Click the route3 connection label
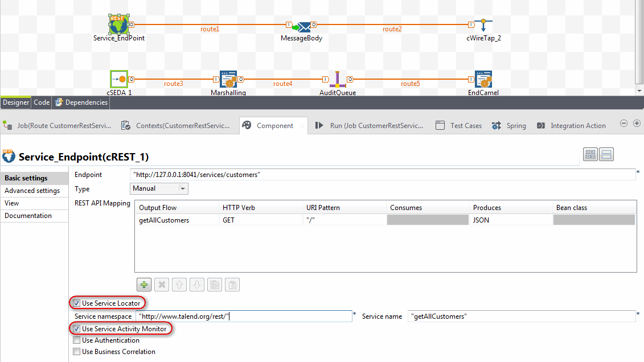 click(173, 84)
